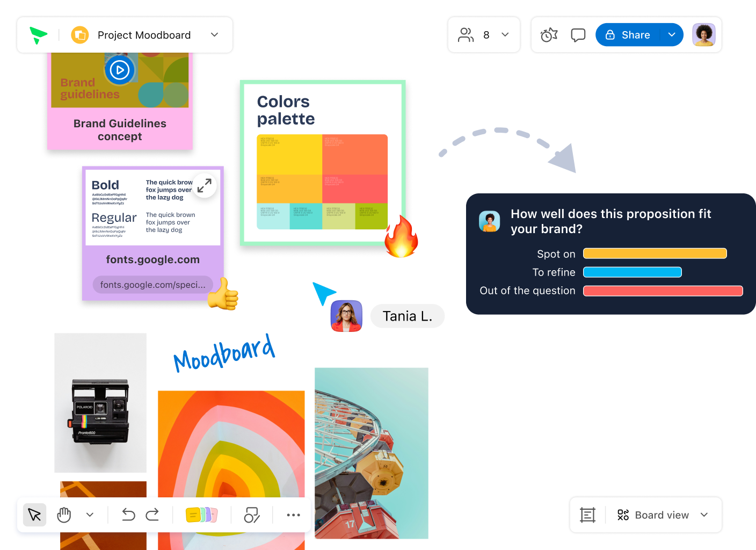Click the Tania L. name label
Image resolution: width=756 pixels, height=550 pixels.
click(x=408, y=316)
